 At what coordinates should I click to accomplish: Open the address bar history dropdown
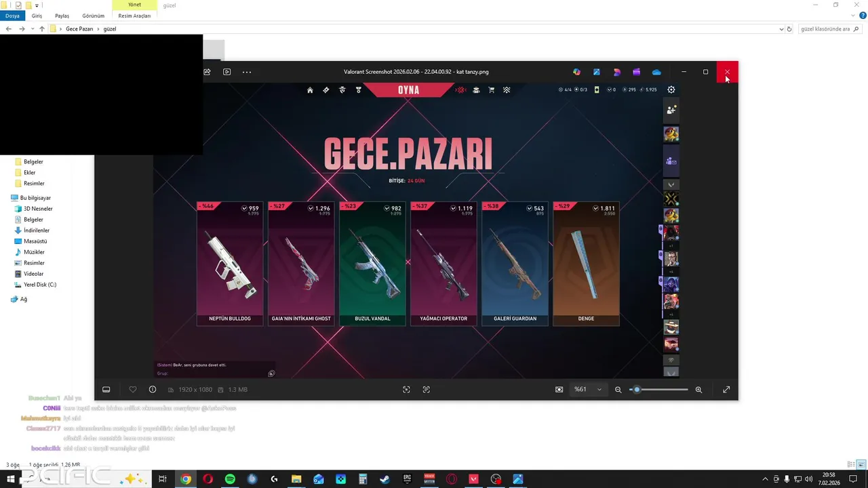tap(781, 29)
